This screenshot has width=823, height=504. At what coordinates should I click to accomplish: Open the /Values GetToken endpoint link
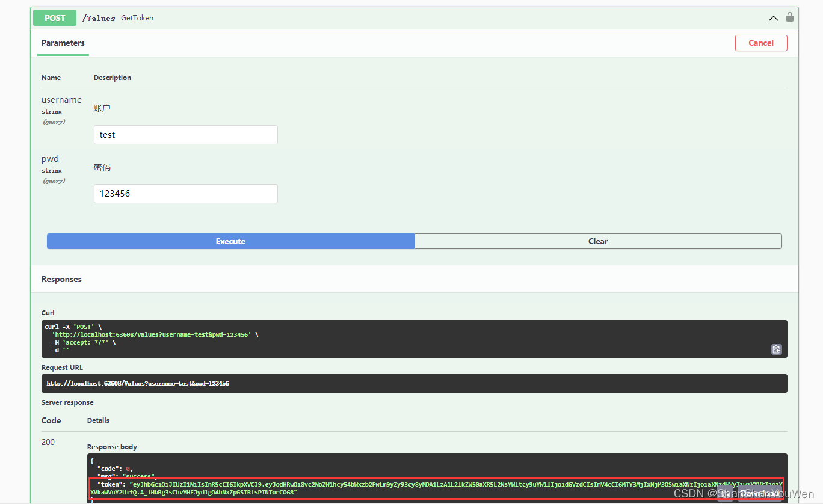pyautogui.click(x=99, y=17)
